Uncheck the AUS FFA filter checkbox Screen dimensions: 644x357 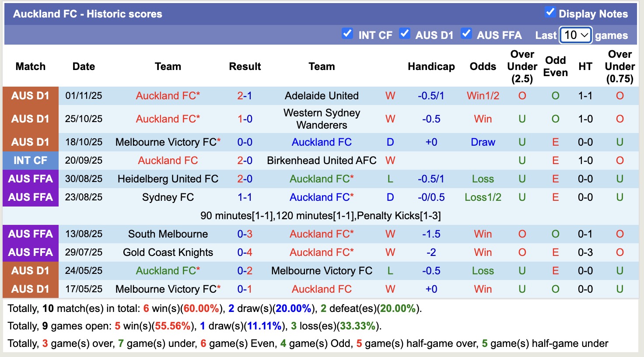point(466,34)
